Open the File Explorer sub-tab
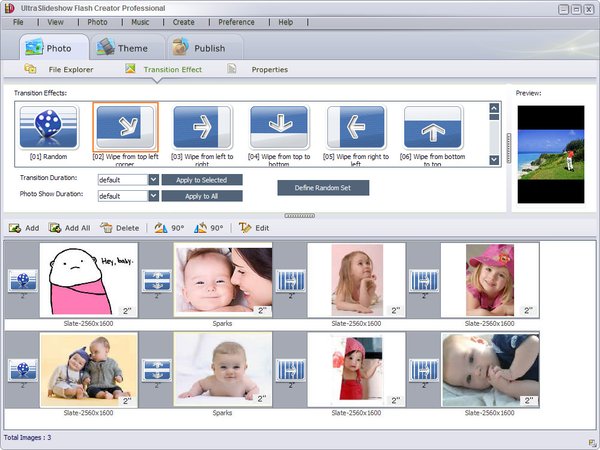 62,70
